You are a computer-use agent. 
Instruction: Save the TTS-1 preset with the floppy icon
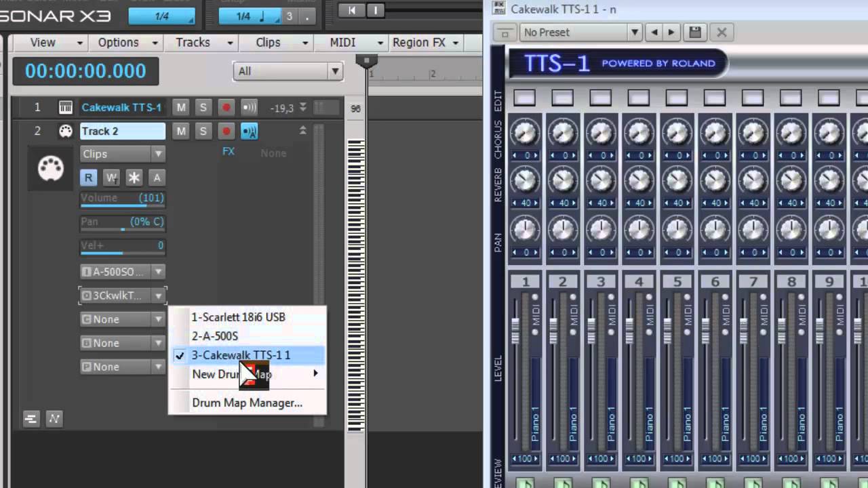[x=694, y=32]
